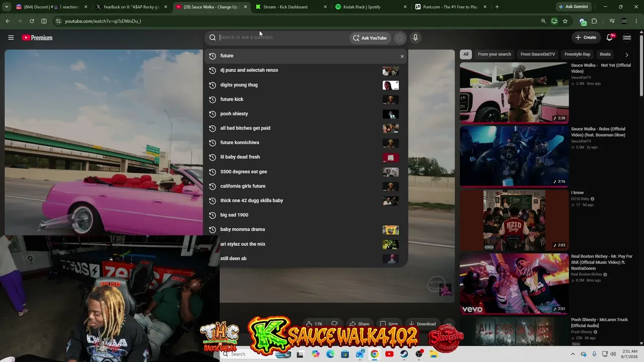The width and height of the screenshot is (644, 362).
Task: Remove the 'future' search suggestion
Action: (402, 56)
